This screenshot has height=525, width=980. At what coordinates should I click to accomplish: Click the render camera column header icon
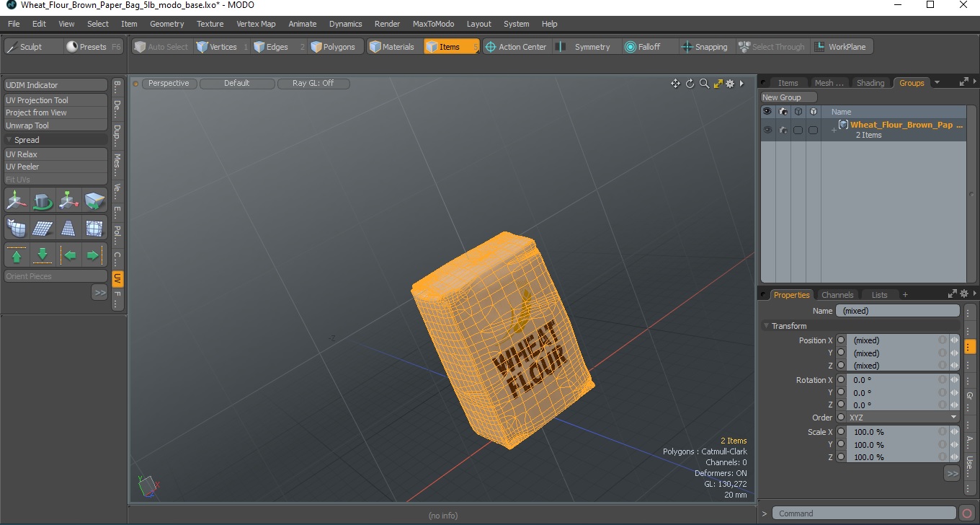coord(783,112)
